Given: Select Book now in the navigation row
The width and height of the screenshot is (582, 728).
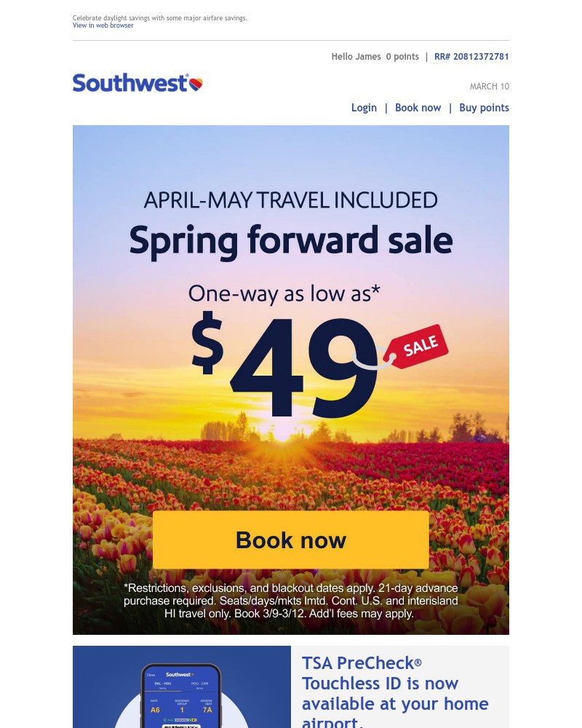Looking at the screenshot, I should click(418, 107).
